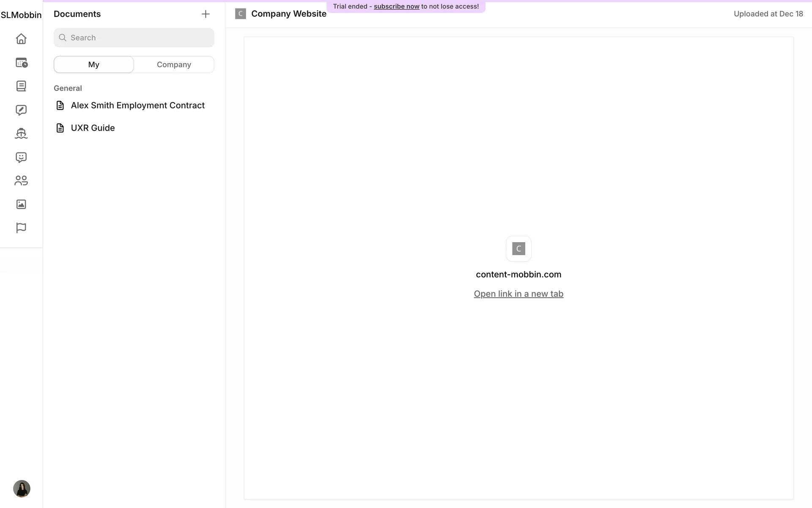The width and height of the screenshot is (812, 508).
Task: Click the smiley chat feedback icon
Action: point(21,157)
